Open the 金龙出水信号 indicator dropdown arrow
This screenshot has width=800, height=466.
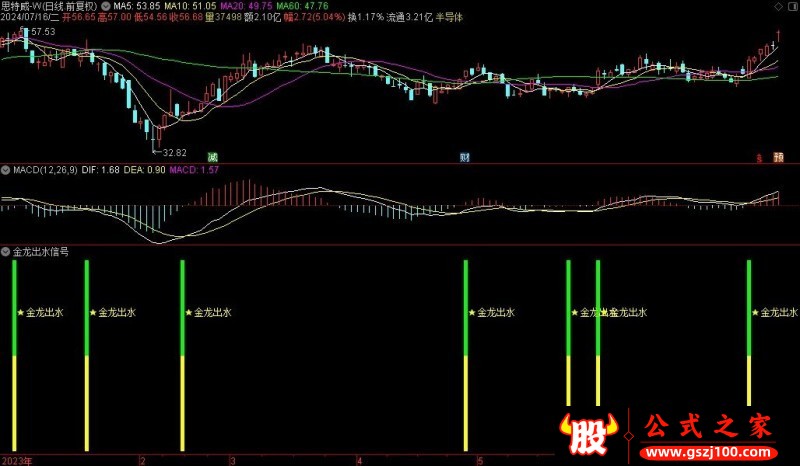[x=6, y=252]
